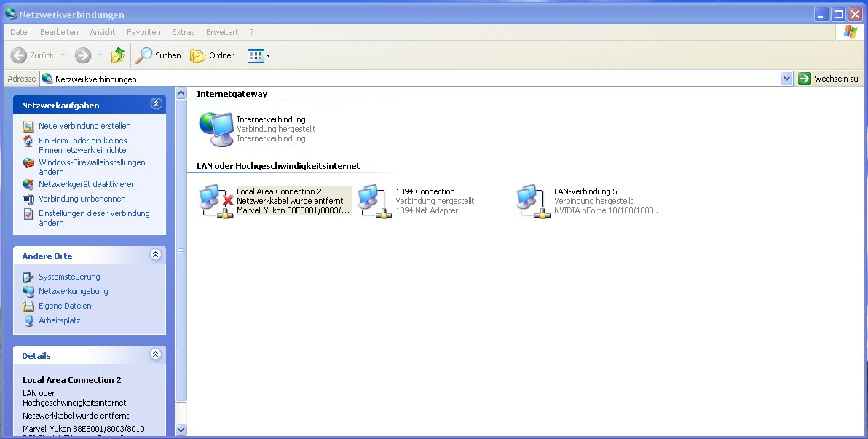Click Heim- oder kleines Firmennetzwerk einrichten

point(84,145)
